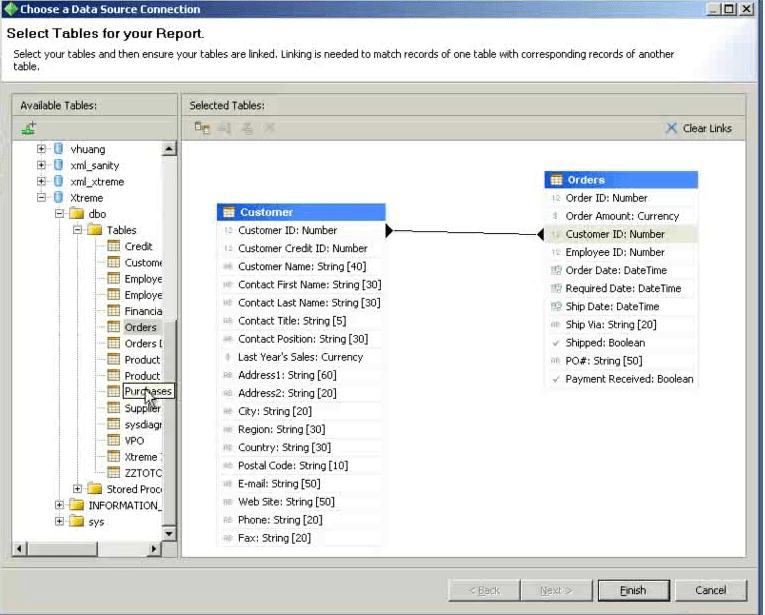Image resolution: width=765 pixels, height=615 pixels.
Task: Click the Finish button
Action: coord(632,590)
